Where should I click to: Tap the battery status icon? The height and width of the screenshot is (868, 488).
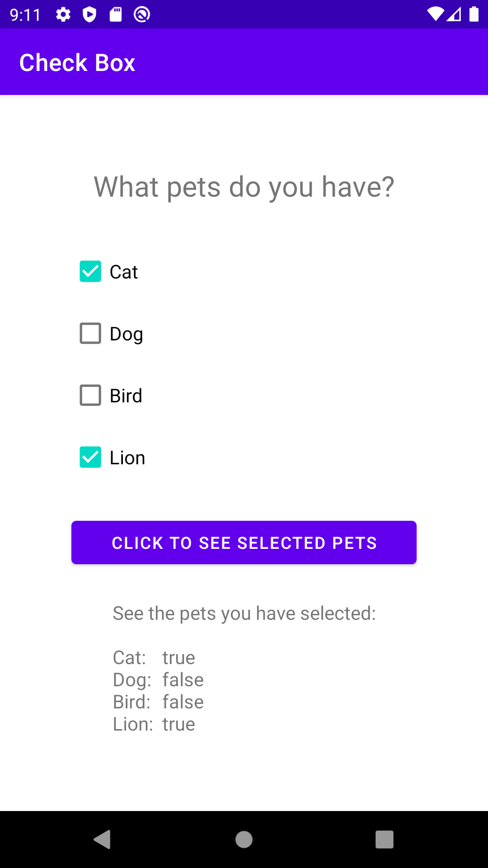click(474, 14)
